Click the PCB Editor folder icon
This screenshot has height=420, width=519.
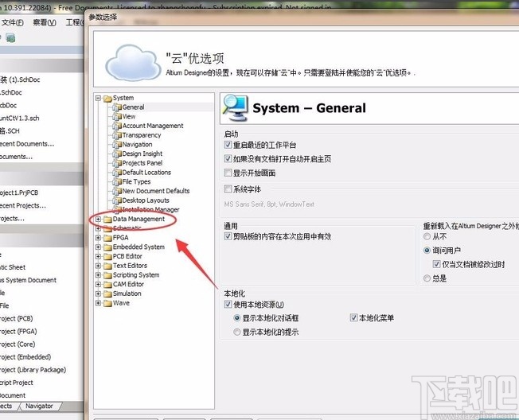point(107,256)
